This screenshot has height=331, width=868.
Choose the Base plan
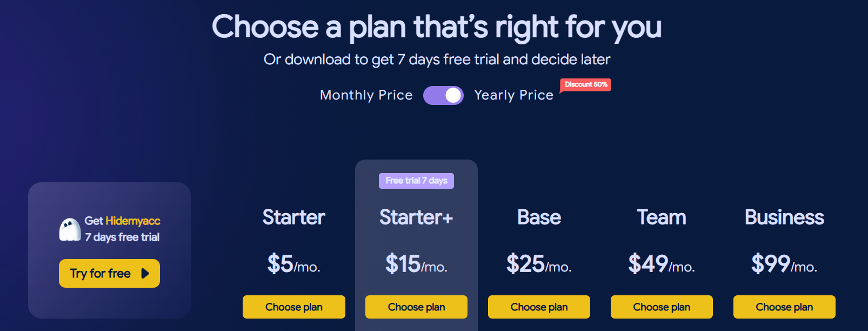pyautogui.click(x=539, y=307)
